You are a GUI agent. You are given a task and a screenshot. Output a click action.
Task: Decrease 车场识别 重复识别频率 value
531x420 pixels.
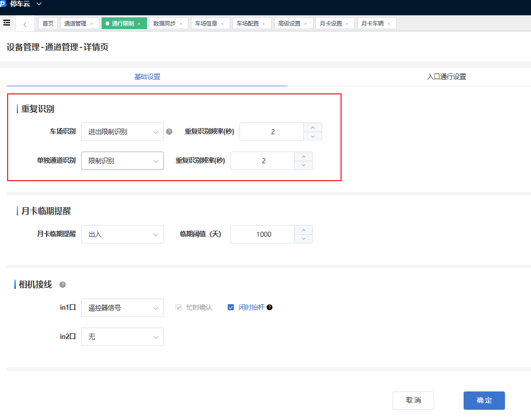point(312,136)
